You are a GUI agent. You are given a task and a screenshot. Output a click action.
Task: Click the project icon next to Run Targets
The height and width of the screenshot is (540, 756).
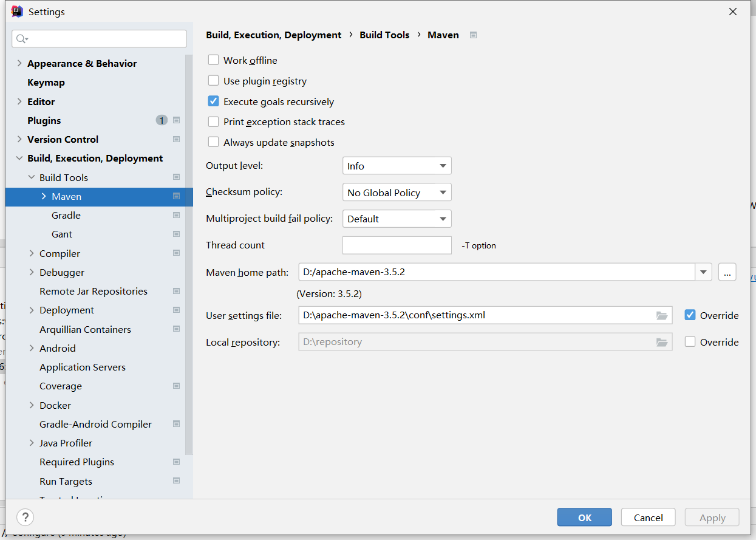point(176,481)
